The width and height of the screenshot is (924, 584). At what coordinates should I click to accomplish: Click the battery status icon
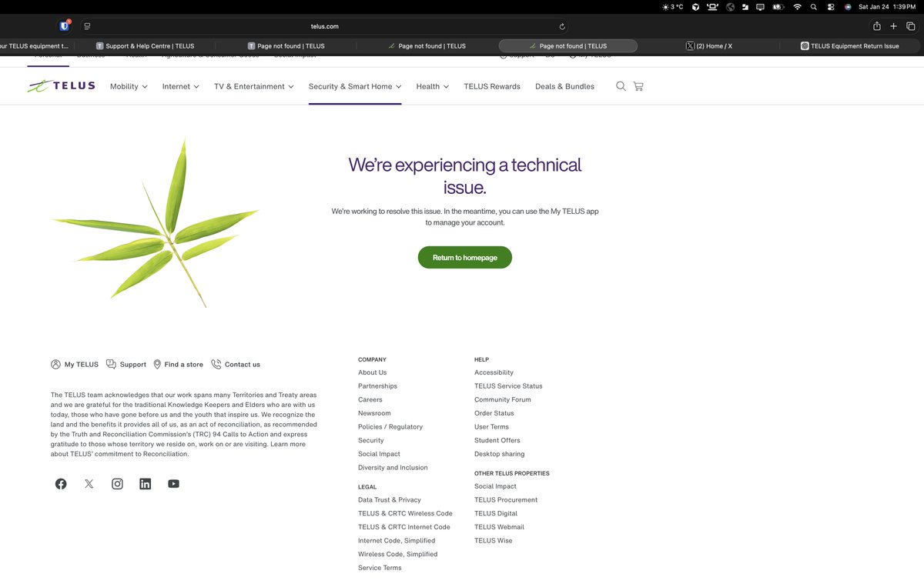click(x=778, y=7)
